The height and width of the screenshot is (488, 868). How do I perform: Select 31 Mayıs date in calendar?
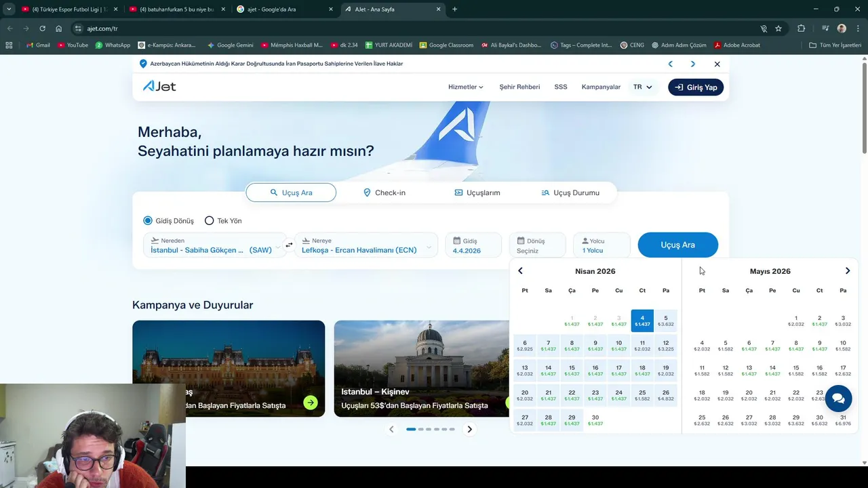(x=843, y=420)
